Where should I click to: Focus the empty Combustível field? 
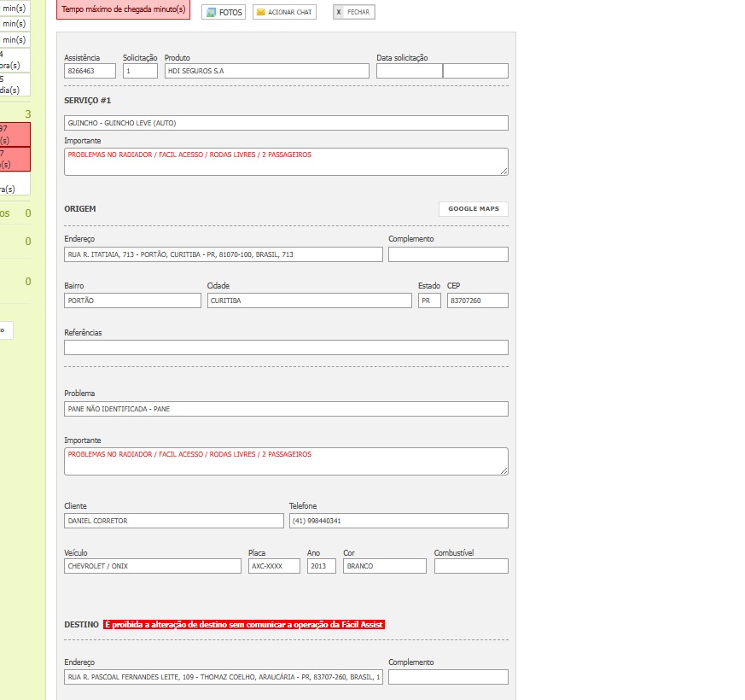click(470, 566)
